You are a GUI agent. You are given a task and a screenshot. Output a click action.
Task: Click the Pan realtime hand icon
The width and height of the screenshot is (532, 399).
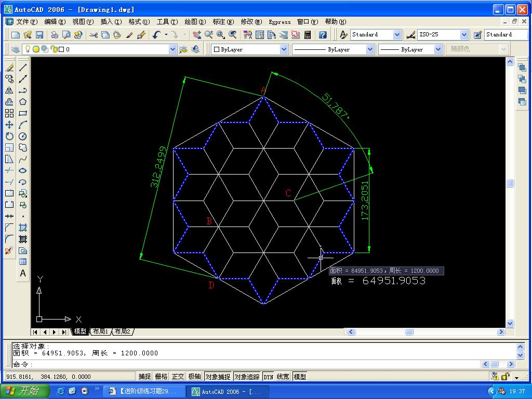[x=197, y=35]
